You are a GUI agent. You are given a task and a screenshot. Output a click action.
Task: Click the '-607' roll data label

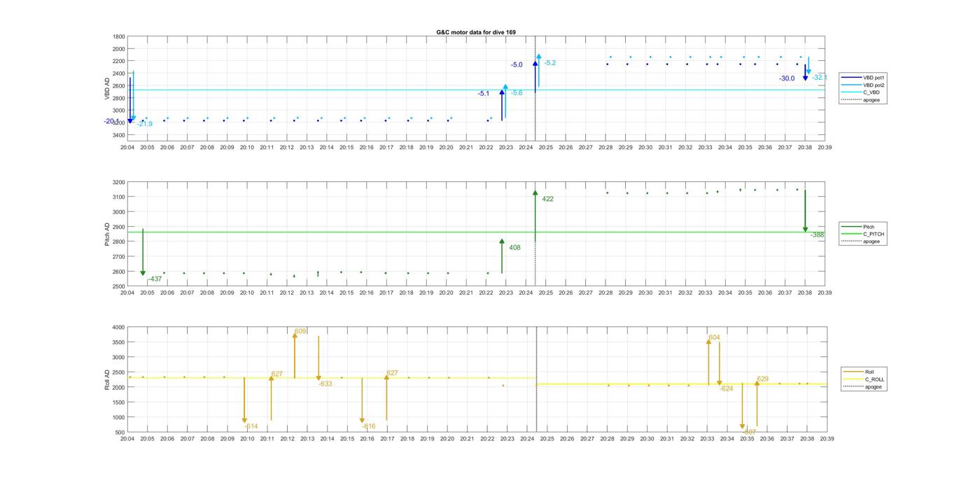coord(749,431)
